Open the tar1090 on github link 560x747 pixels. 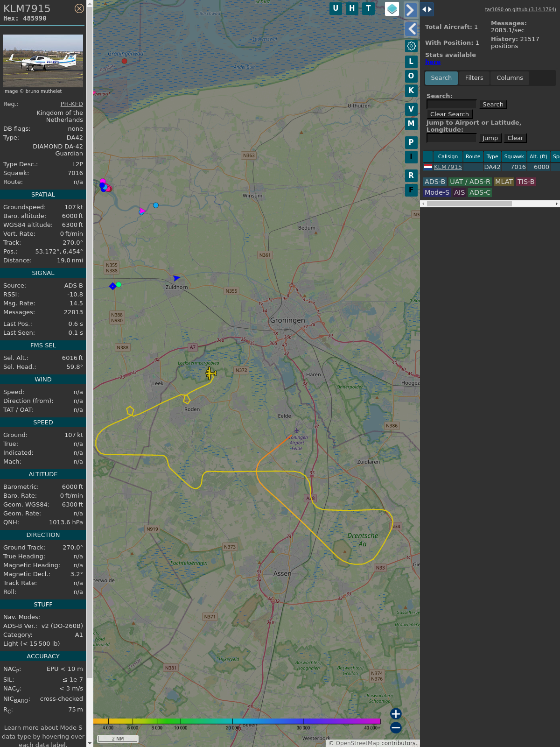tap(520, 9)
